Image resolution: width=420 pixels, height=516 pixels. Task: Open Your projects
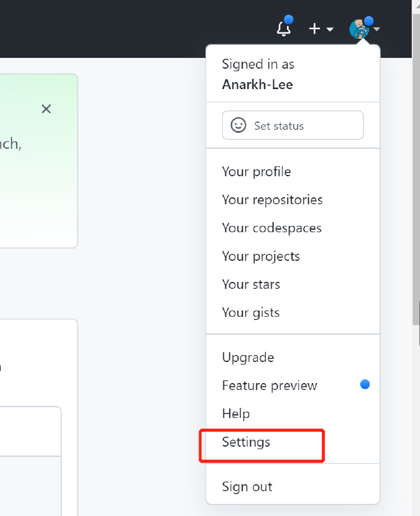(x=261, y=256)
